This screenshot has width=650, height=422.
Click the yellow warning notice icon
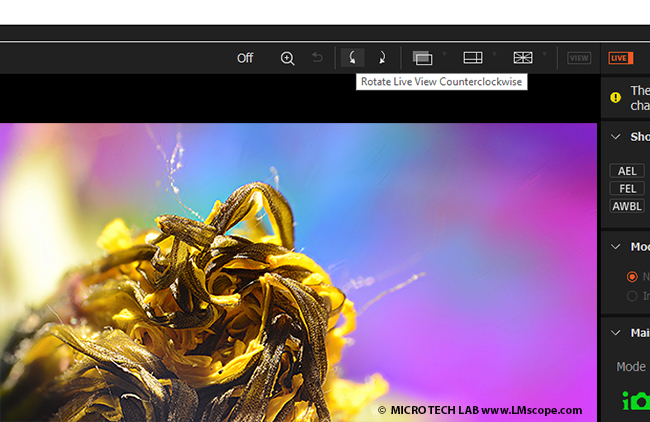point(616,97)
